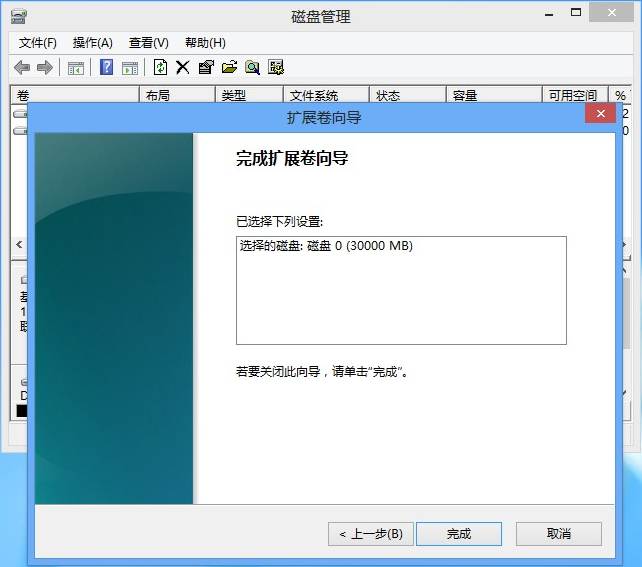Viewport: 642px width, 567px height.
Task: Open the 操作(A) menu
Action: pyautogui.click(x=93, y=43)
